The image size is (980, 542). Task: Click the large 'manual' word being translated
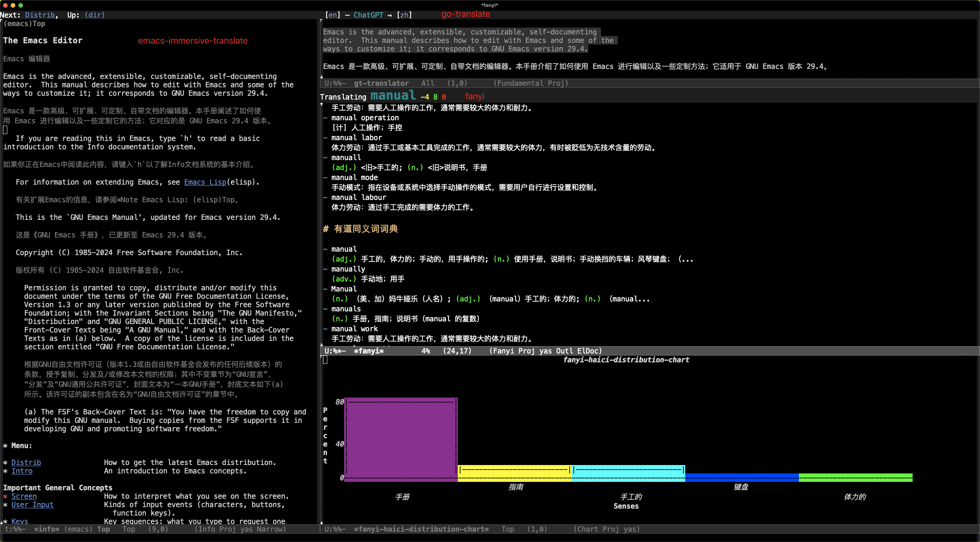[x=393, y=95]
